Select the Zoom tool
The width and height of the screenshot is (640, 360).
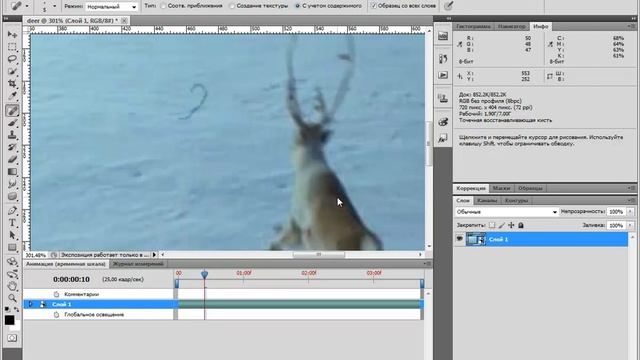12,298
